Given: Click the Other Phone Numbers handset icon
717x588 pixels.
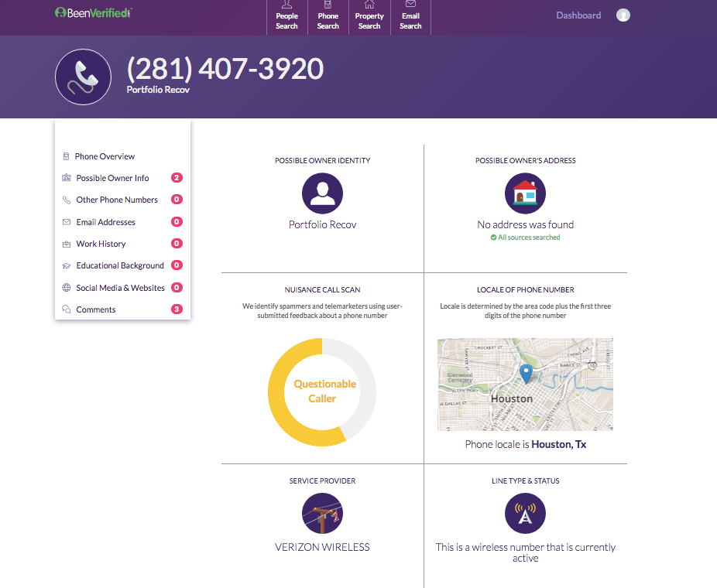Looking at the screenshot, I should (67, 200).
